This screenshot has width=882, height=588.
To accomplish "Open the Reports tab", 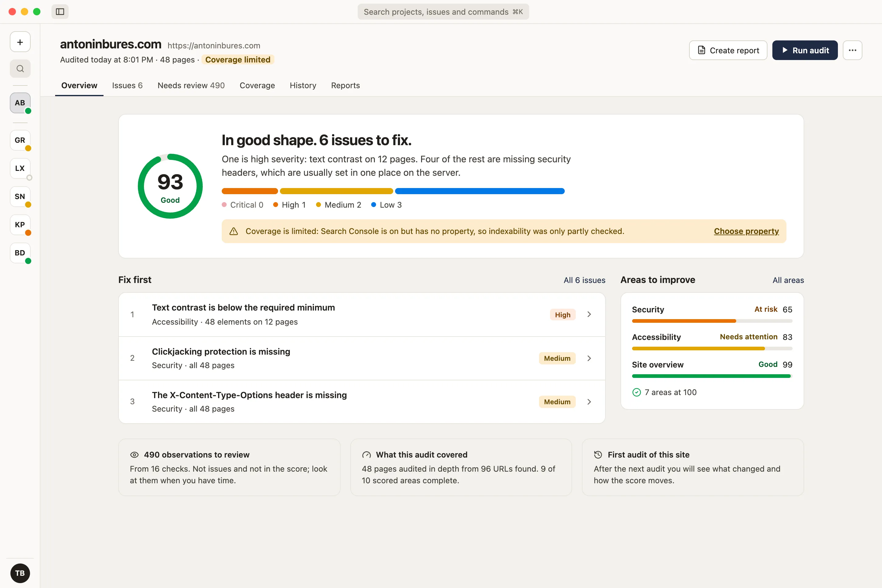I will [345, 85].
